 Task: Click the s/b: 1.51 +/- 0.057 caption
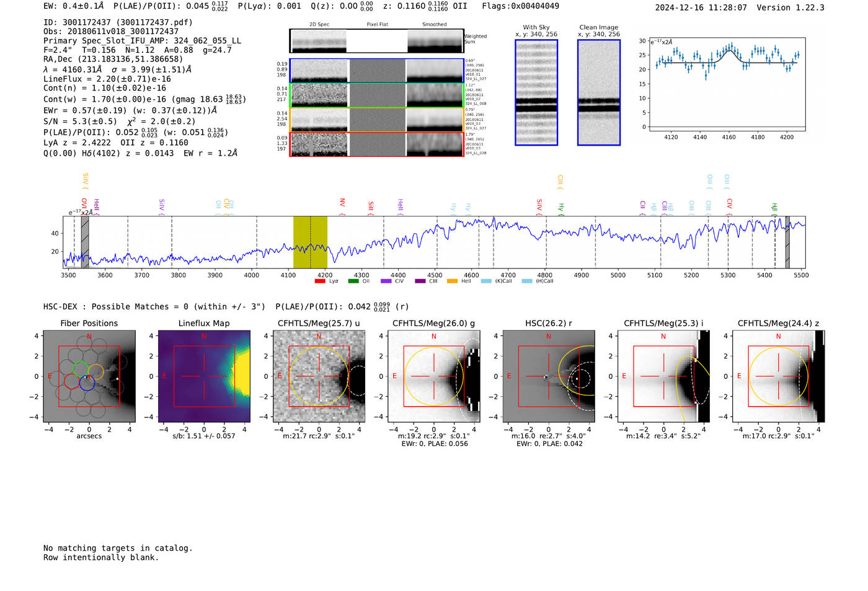click(x=204, y=437)
